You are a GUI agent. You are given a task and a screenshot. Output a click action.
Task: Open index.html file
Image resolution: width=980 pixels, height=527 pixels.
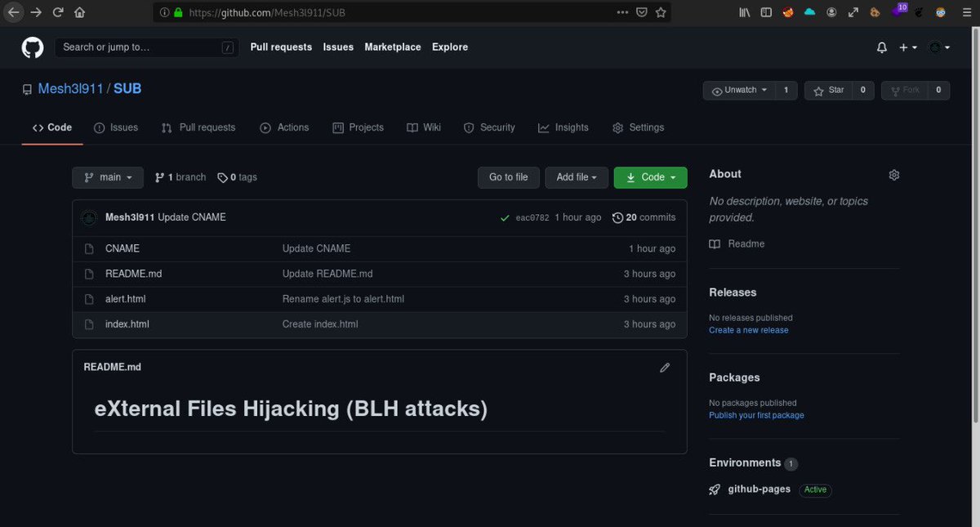pos(127,324)
